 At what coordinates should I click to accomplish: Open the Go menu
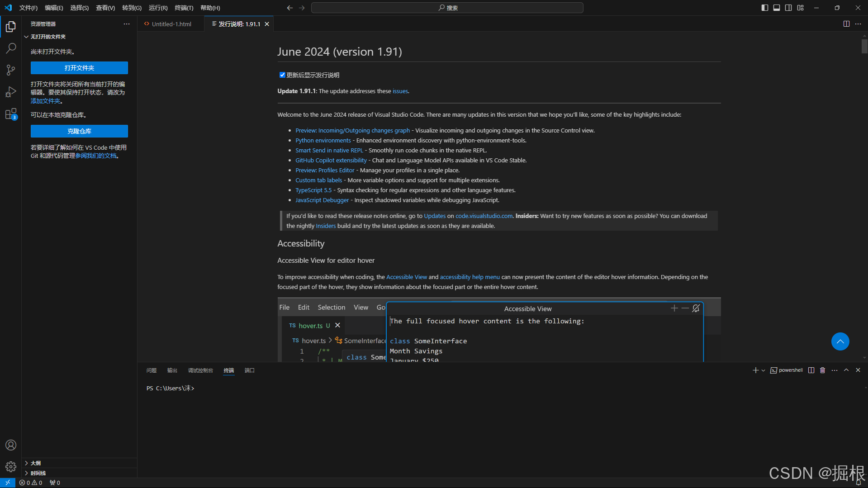(x=132, y=8)
